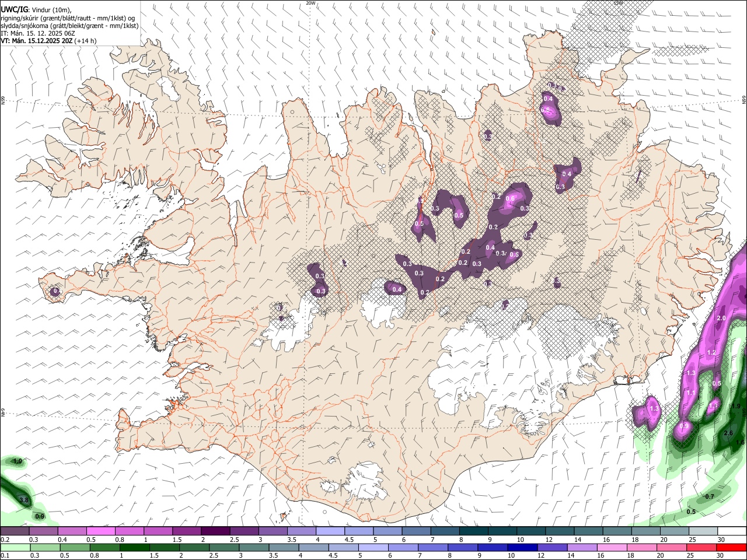Click the '1.9' precipitation value on the map
Viewport: 747px width, 560px height.
(x=735, y=406)
